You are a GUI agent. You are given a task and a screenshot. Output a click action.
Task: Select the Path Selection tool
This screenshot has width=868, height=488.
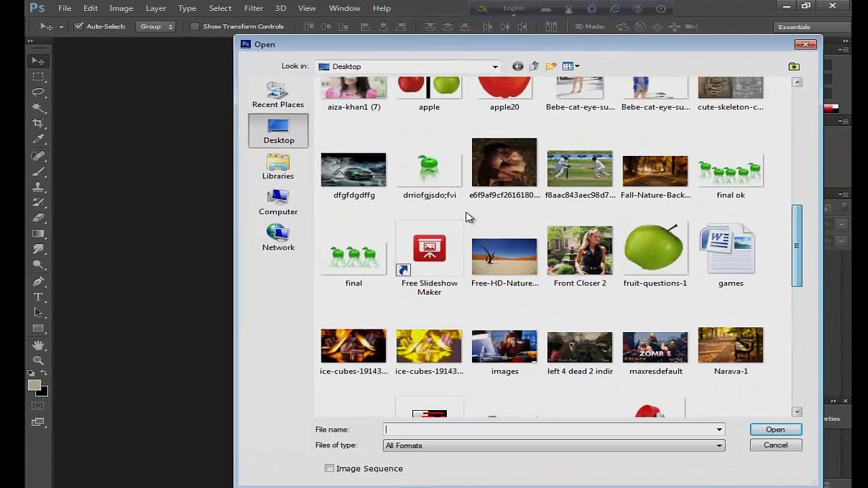click(39, 312)
